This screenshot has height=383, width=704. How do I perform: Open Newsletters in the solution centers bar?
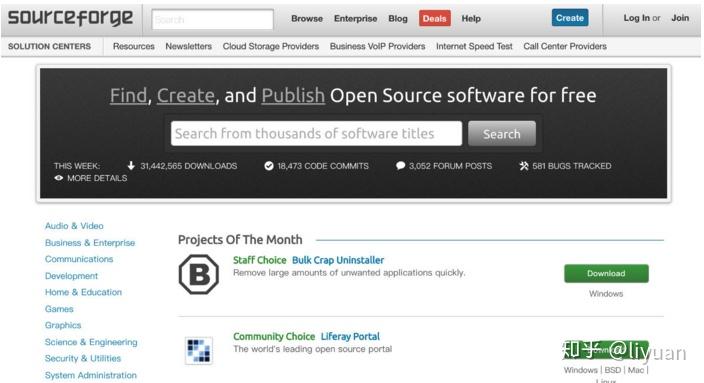pyautogui.click(x=189, y=46)
